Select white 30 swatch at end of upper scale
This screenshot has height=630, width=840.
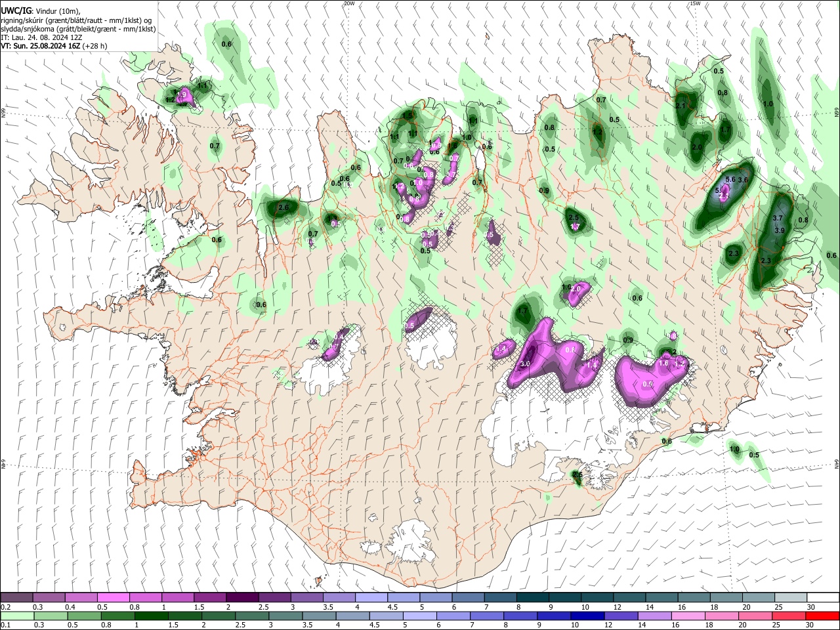tap(823, 597)
